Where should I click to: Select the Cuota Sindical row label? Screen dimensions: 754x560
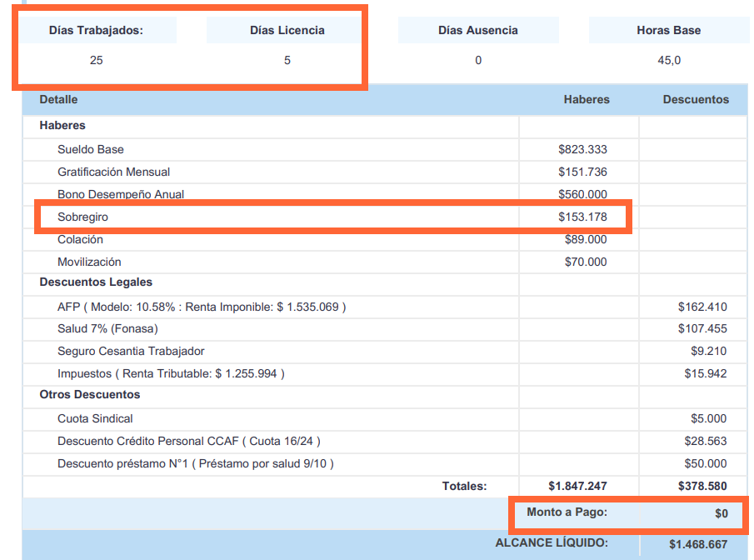point(95,418)
